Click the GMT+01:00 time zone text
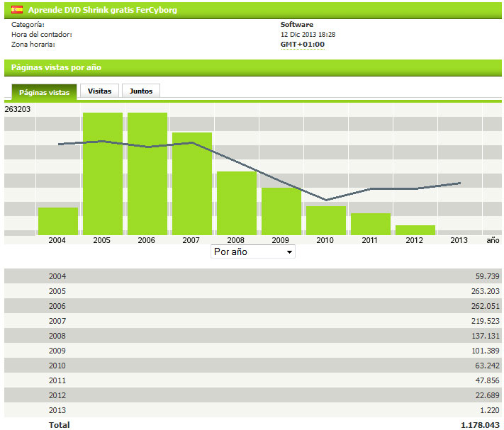The image size is (504, 430). tap(303, 45)
